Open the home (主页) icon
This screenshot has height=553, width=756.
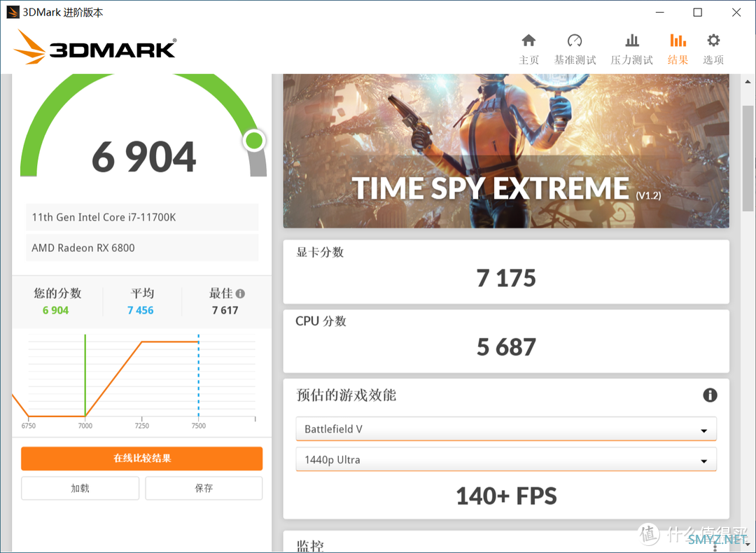pyautogui.click(x=528, y=41)
